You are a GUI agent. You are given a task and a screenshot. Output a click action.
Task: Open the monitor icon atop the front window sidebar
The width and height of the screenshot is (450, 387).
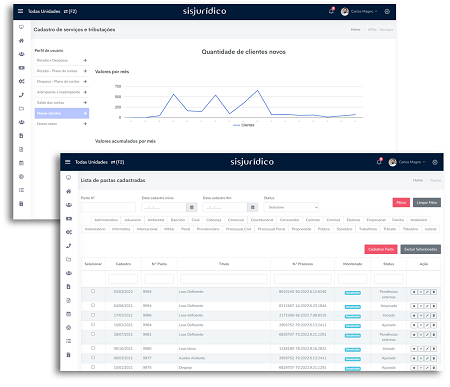pyautogui.click(x=69, y=178)
